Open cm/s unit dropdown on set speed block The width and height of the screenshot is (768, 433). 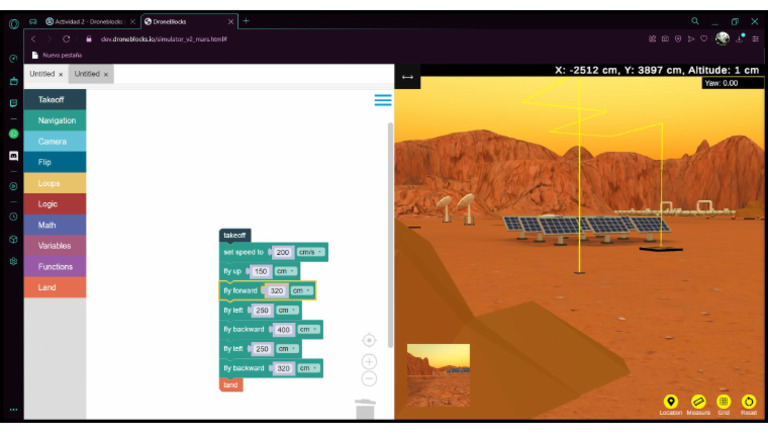coord(311,252)
